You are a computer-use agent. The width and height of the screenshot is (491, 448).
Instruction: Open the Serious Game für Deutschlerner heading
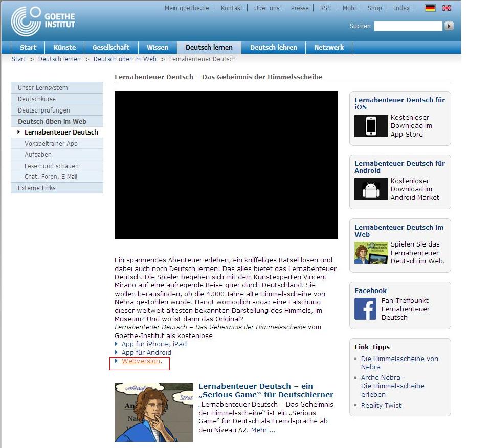pyautogui.click(x=266, y=390)
